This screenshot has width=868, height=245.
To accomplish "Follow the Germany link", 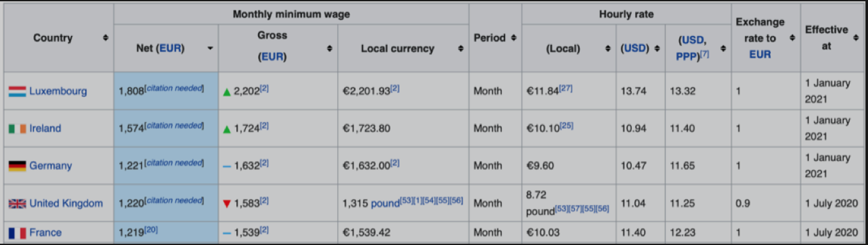I will (51, 165).
